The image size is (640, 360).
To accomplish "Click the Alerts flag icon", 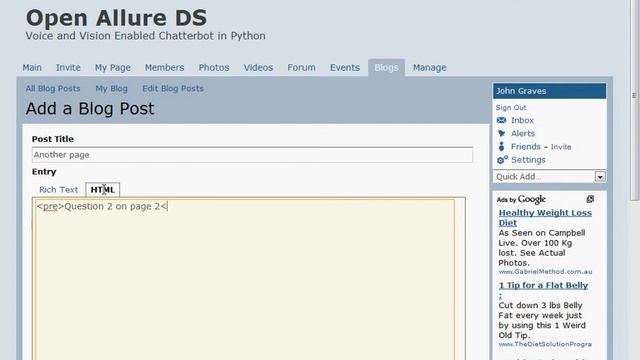I will (x=502, y=133).
